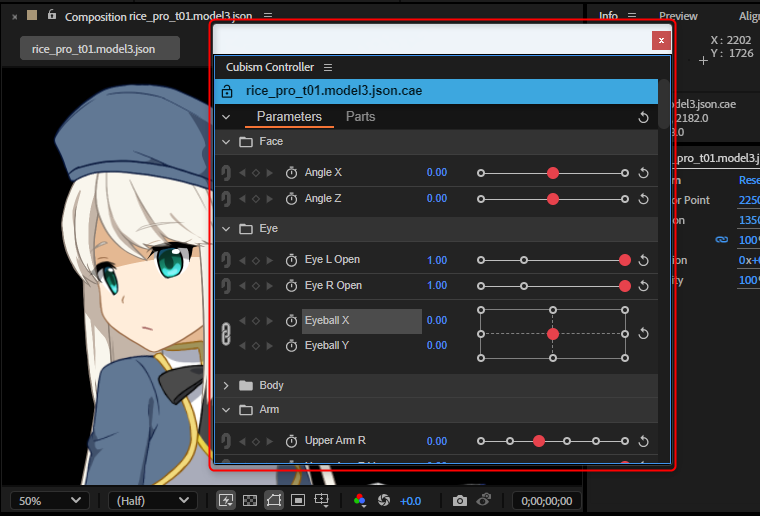Click the Eyeball Y value 0.00
Image resolution: width=760 pixels, height=516 pixels.
click(x=437, y=345)
